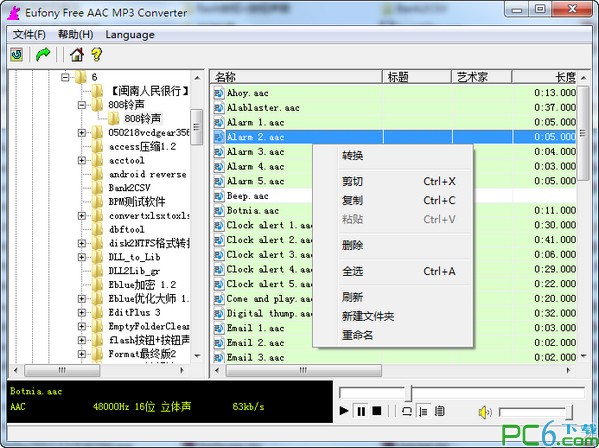This screenshot has height=448, width=599.
Task: Toggle the third playback mode icon
Action: 440,411
